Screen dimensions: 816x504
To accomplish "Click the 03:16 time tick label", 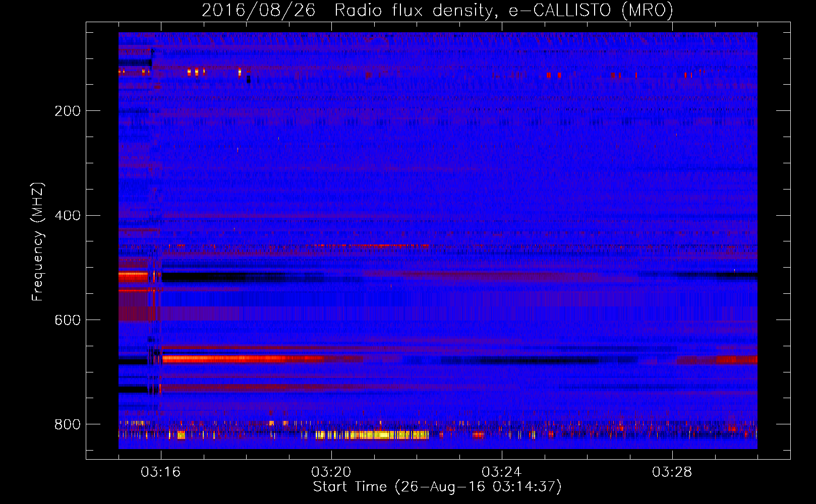I will (161, 472).
